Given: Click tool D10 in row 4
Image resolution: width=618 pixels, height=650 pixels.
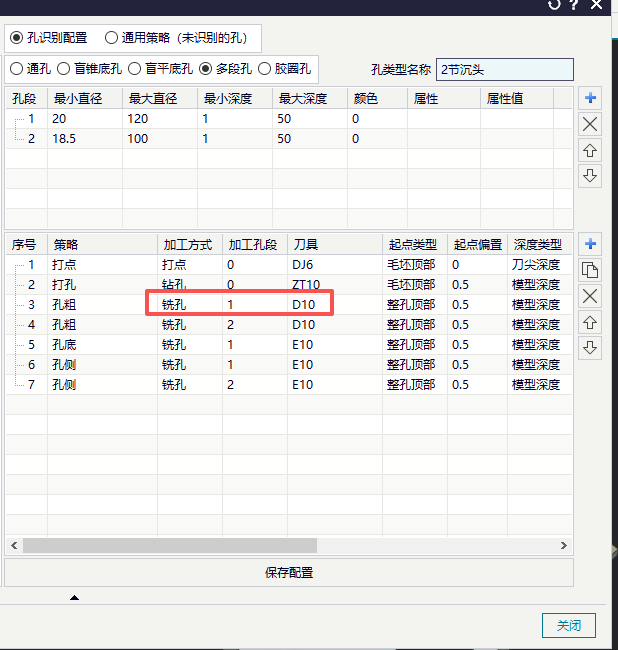Looking at the screenshot, I should [x=335, y=325].
